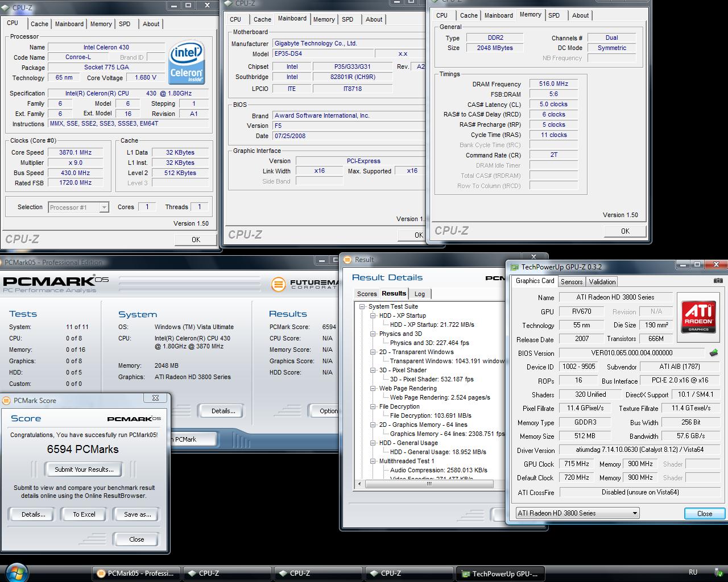Switch to the Sensors tab in GPU-Z

point(572,282)
